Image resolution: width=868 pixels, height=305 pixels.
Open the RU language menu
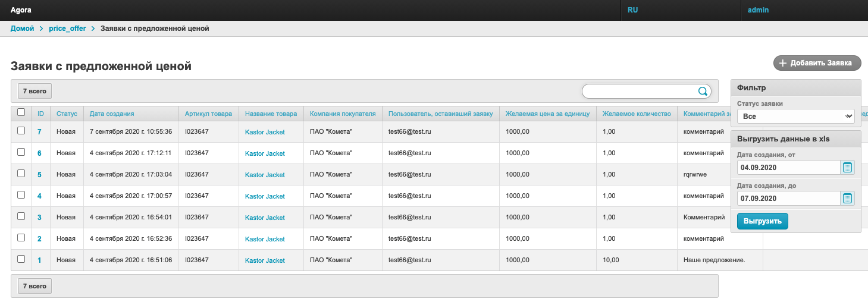632,10
